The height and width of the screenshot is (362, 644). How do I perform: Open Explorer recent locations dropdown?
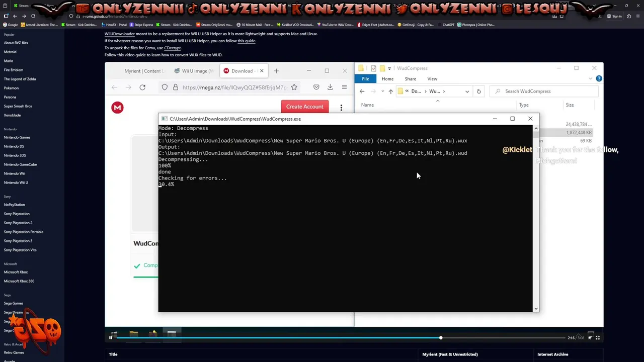382,92
